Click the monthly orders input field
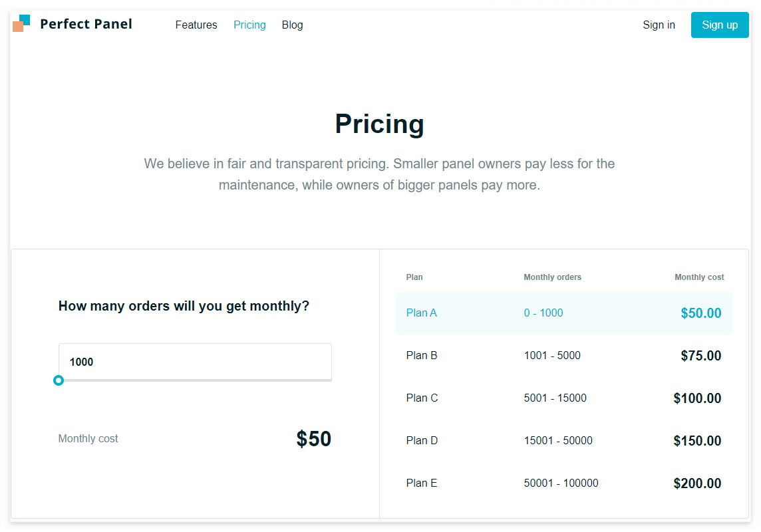The width and height of the screenshot is (761, 532). 195,362
